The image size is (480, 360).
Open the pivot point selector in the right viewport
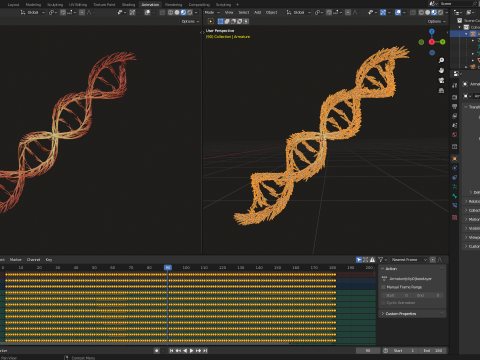pyautogui.click(x=319, y=12)
